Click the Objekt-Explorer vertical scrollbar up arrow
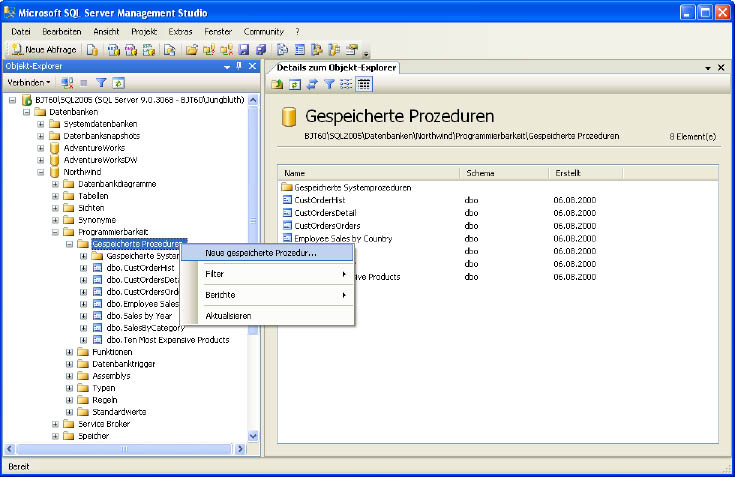 coord(253,100)
